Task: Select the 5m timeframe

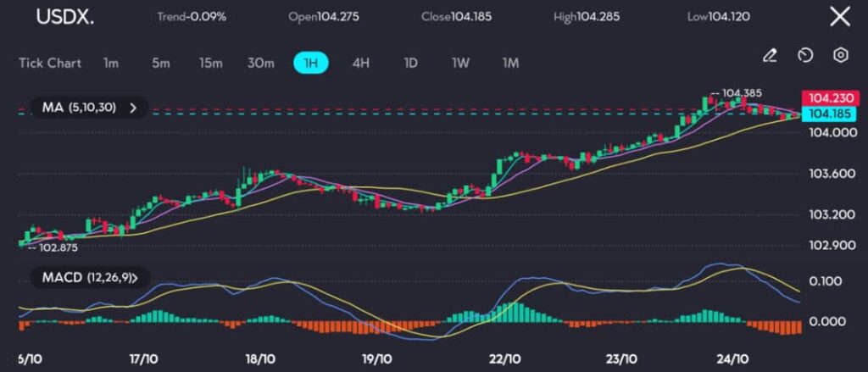Action: 160,63
